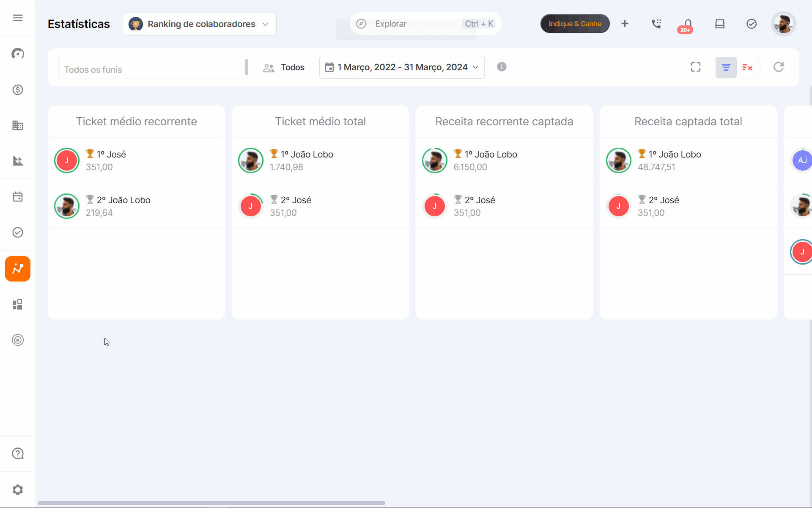
Task: Expand the Ranking de colaboradores dropdown
Action: (x=200, y=24)
